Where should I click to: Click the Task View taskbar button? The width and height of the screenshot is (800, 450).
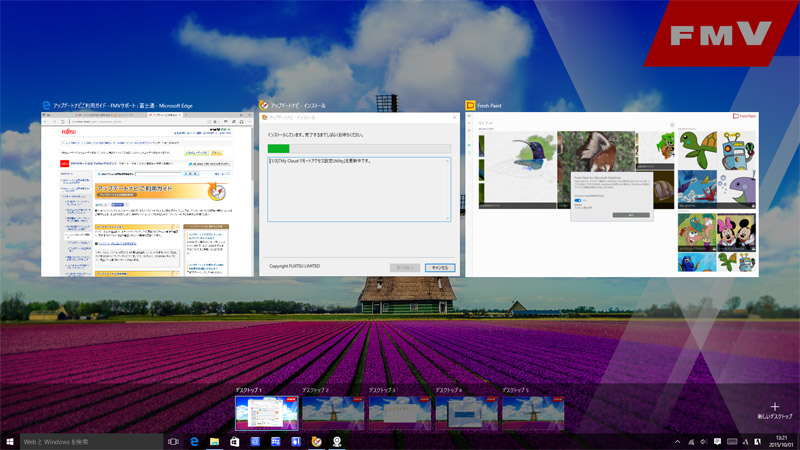click(x=173, y=441)
